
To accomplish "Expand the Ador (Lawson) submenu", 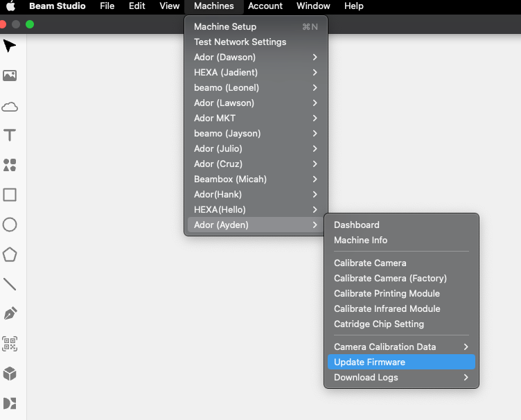I will pyautogui.click(x=256, y=103).
